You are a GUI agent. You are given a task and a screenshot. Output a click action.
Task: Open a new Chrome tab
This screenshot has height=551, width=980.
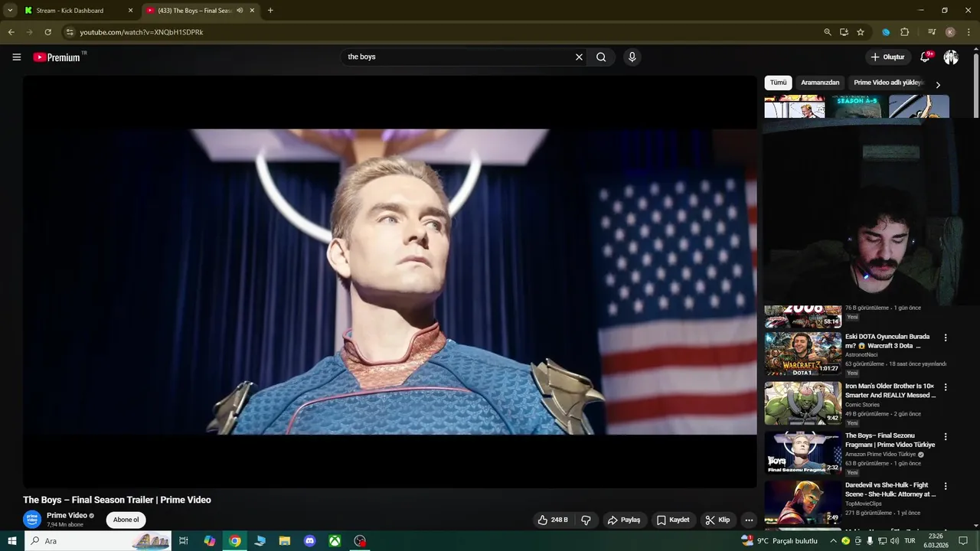point(270,11)
